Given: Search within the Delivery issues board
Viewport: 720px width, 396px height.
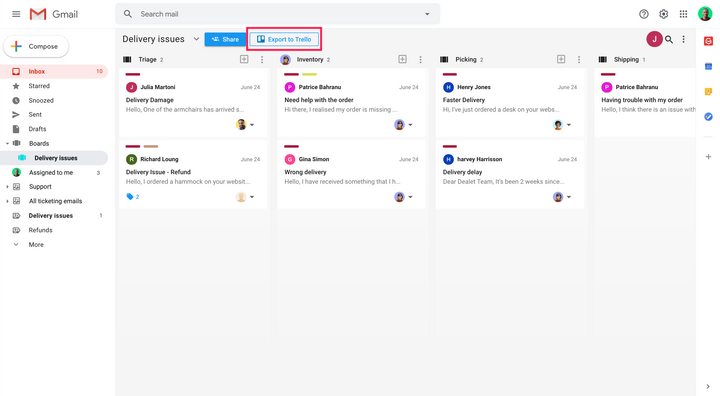Looking at the screenshot, I should pyautogui.click(x=669, y=40).
